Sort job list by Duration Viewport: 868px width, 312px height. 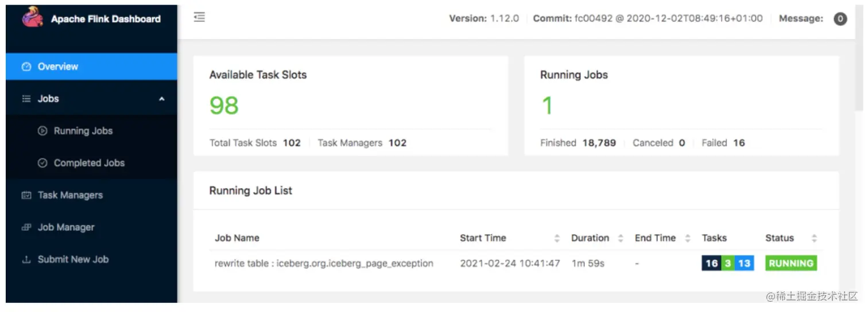[x=620, y=238]
